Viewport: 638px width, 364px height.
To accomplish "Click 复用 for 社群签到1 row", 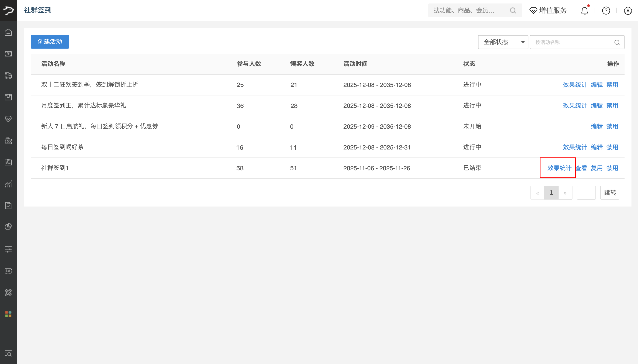I will pyautogui.click(x=597, y=168).
